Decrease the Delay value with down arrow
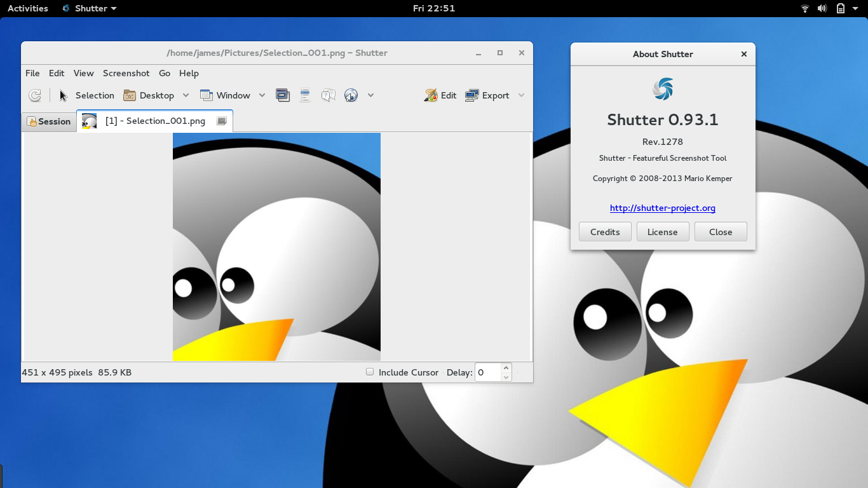 pos(506,377)
